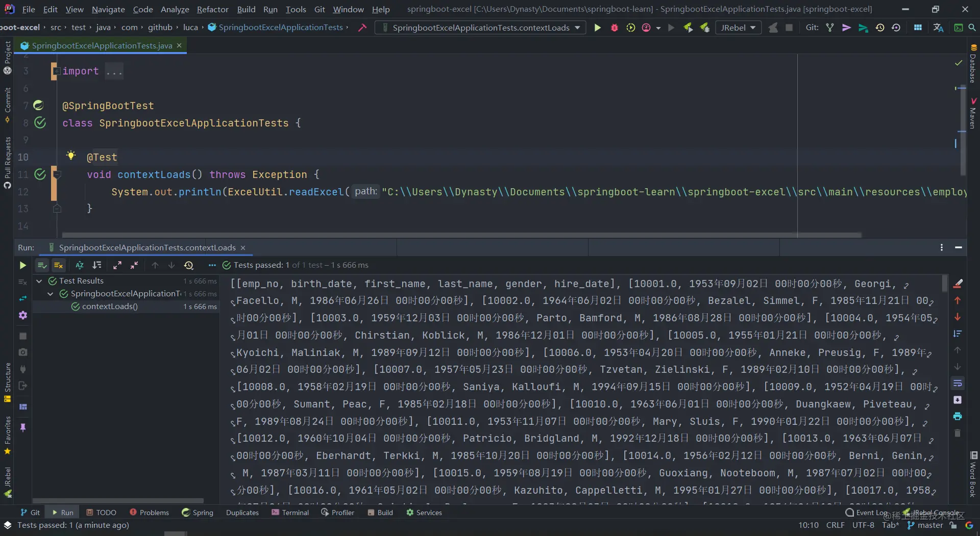Run the contextLoads configuration with green play
980x536 pixels.
pos(597,28)
